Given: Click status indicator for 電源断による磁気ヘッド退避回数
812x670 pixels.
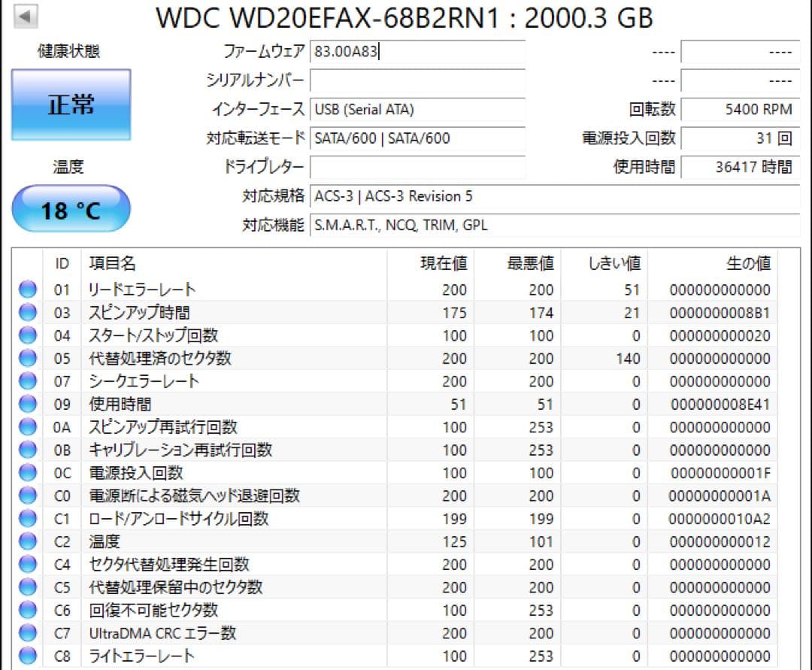Looking at the screenshot, I should pos(27,496).
